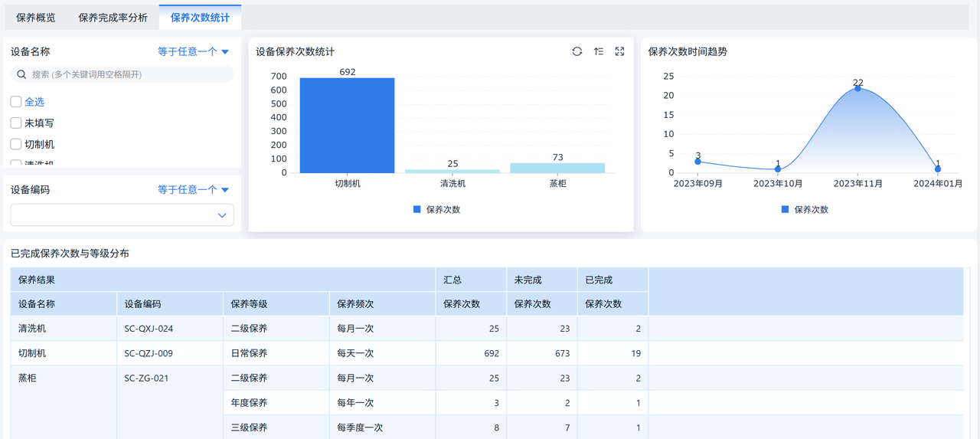Click the 日常保养 cell
Screen dimensions: 980x439
[276, 353]
